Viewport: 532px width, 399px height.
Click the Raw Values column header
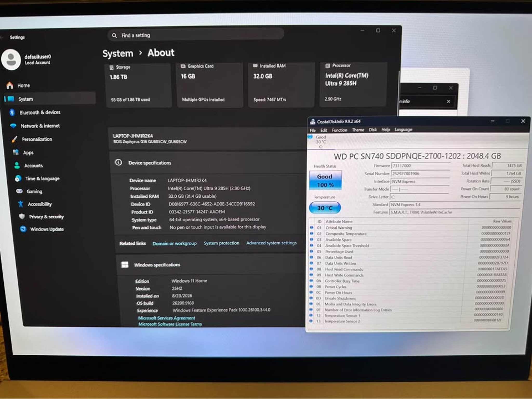point(502,221)
